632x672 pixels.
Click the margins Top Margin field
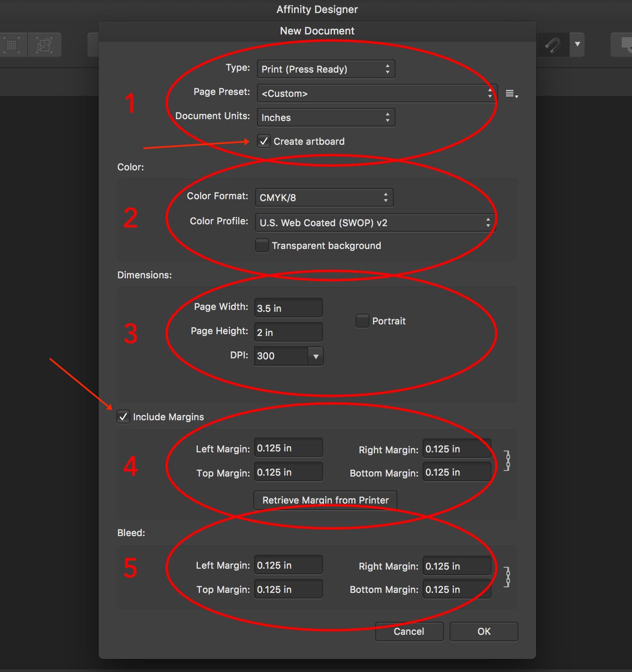tap(289, 472)
